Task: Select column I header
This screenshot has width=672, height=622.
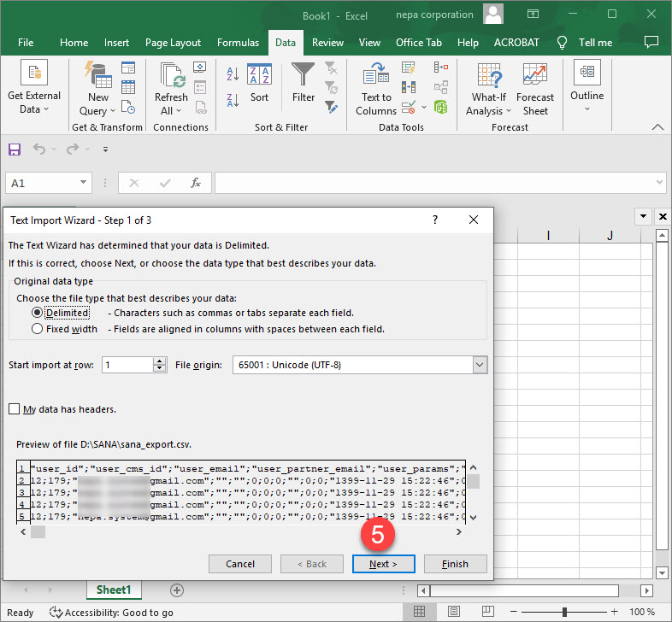Action: [x=548, y=235]
